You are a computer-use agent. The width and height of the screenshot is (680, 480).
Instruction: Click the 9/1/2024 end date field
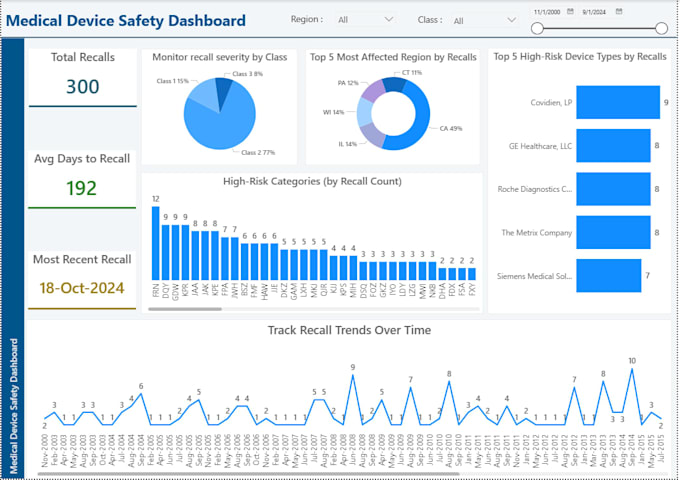click(x=594, y=12)
